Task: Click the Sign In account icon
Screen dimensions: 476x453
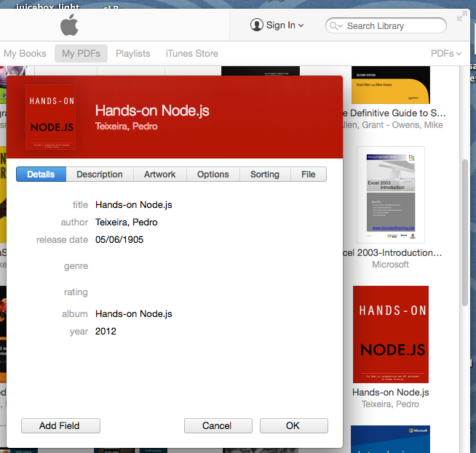Action: pos(256,25)
